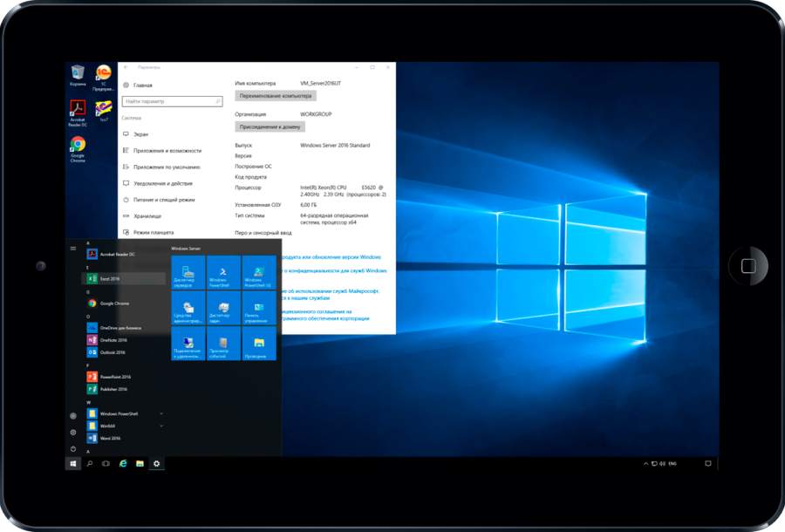Screen dimensions: 785x532
Task: Open the 1C Предприятие desktop shortcut
Action: click(x=103, y=77)
